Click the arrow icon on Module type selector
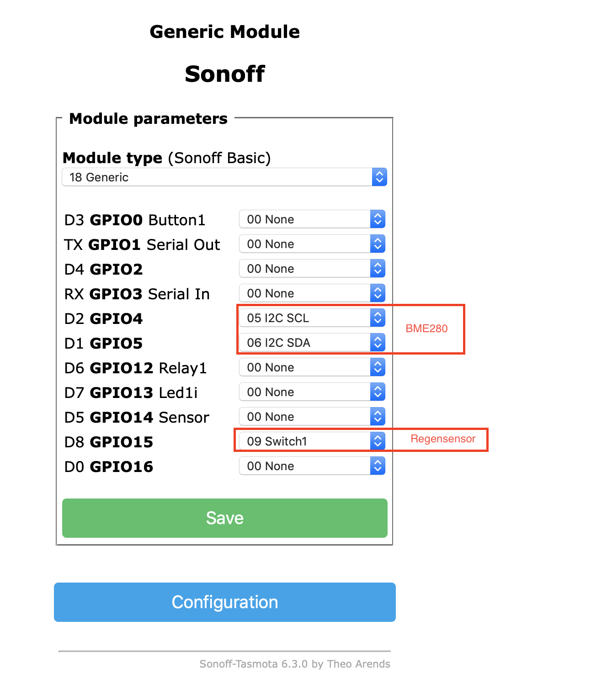Screen dimensions: 607x700 [x=379, y=177]
